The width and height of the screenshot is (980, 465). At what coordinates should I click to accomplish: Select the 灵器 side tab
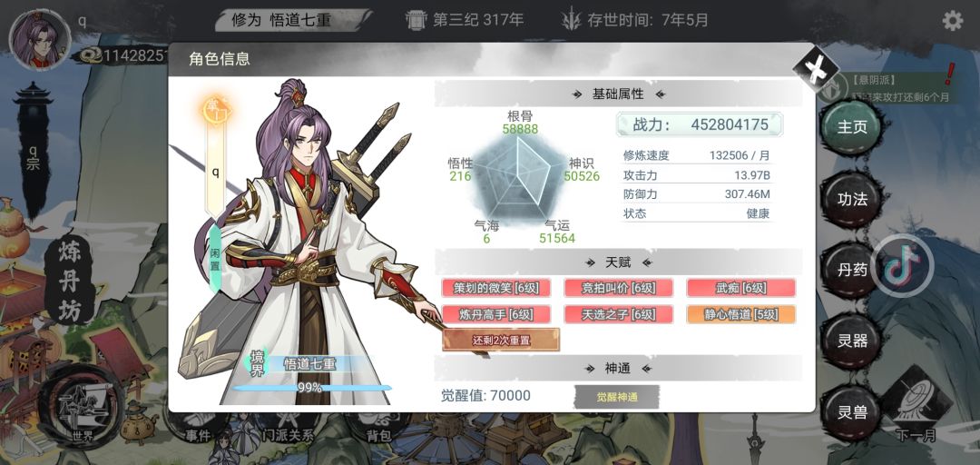[852, 341]
